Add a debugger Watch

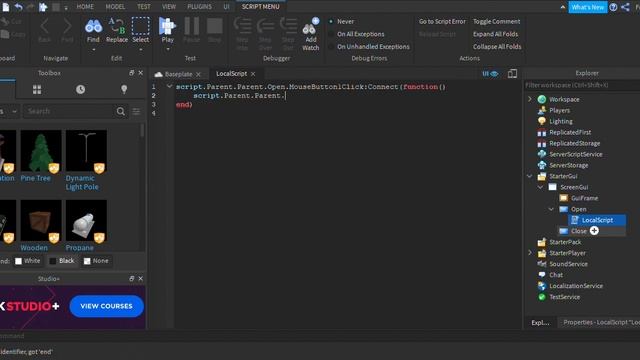(311, 34)
